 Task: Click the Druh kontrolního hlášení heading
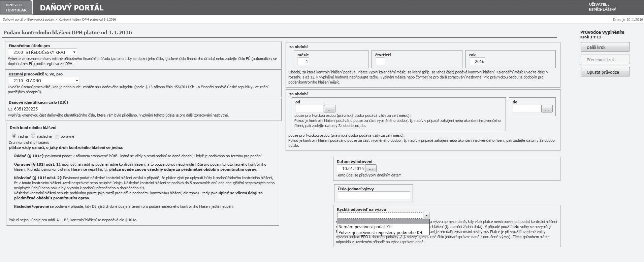33,128
